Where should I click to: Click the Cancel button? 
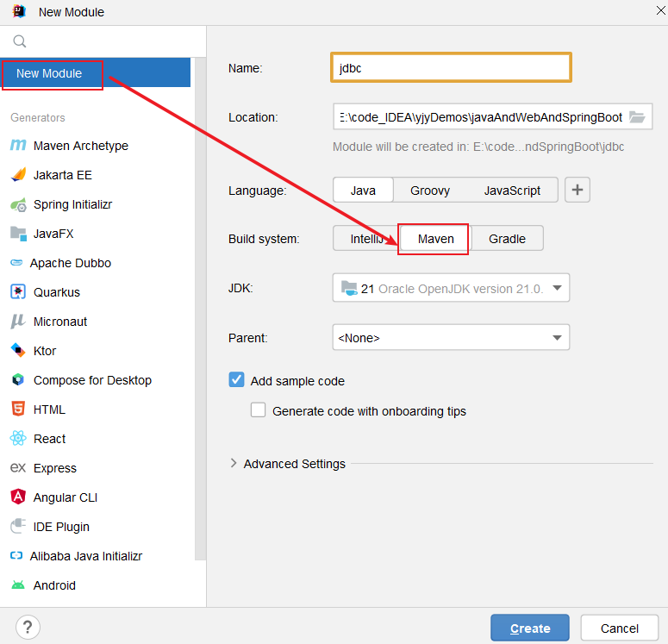[620, 628]
